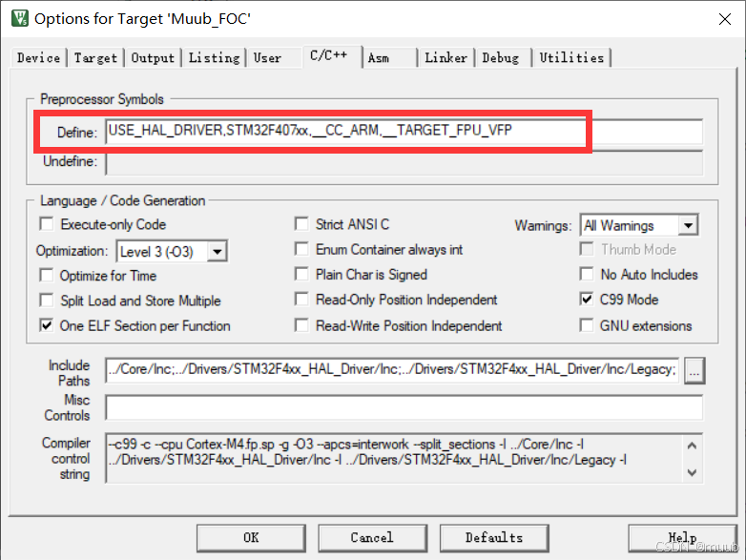Click the Include Paths field
Viewport: 746px width, 560px height.
pyautogui.click(x=392, y=370)
